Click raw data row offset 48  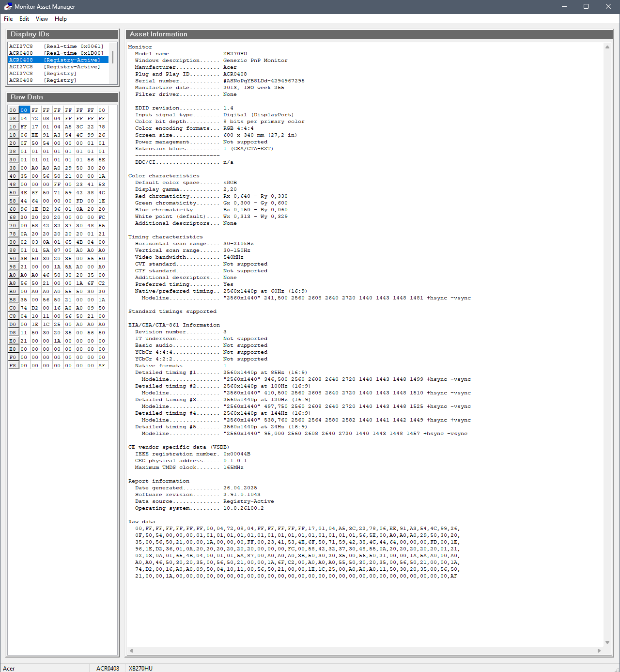pos(13,185)
